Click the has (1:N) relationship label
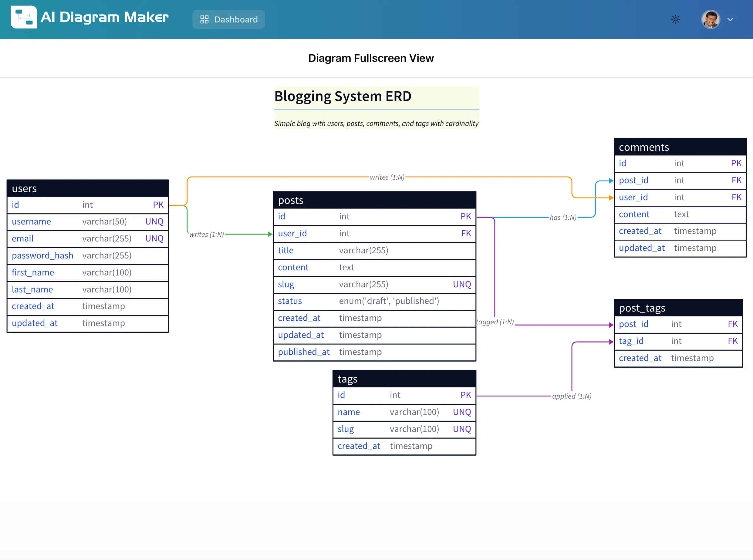The width and height of the screenshot is (753, 560). (x=563, y=218)
